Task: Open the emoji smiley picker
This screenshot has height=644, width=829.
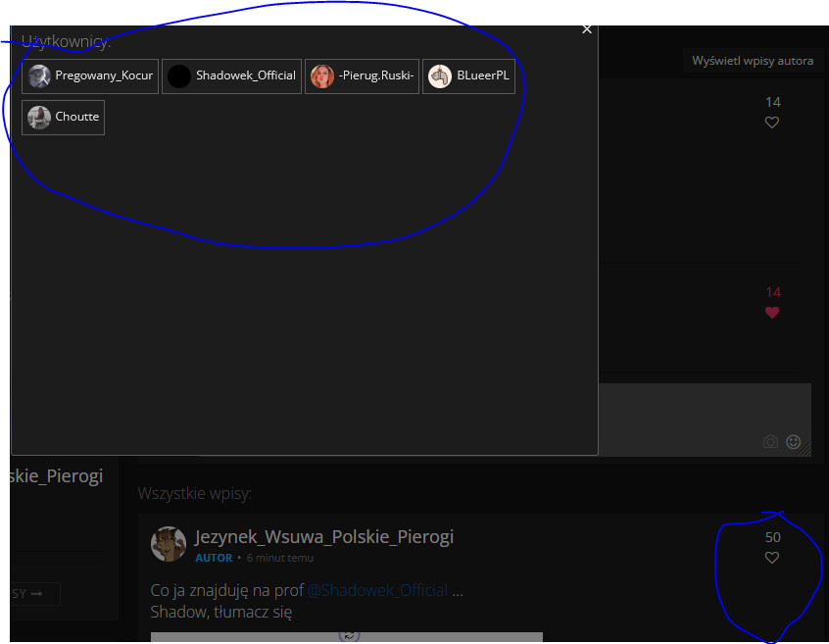Action: 794,442
